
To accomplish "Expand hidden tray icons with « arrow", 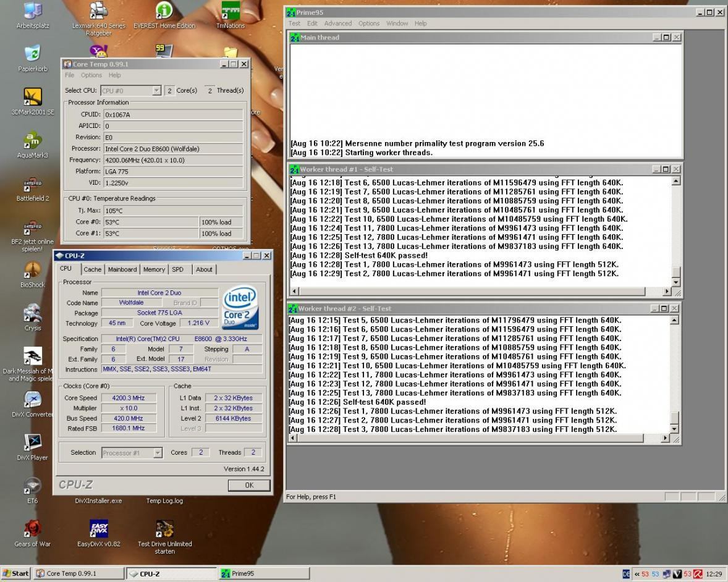I will 637,574.
